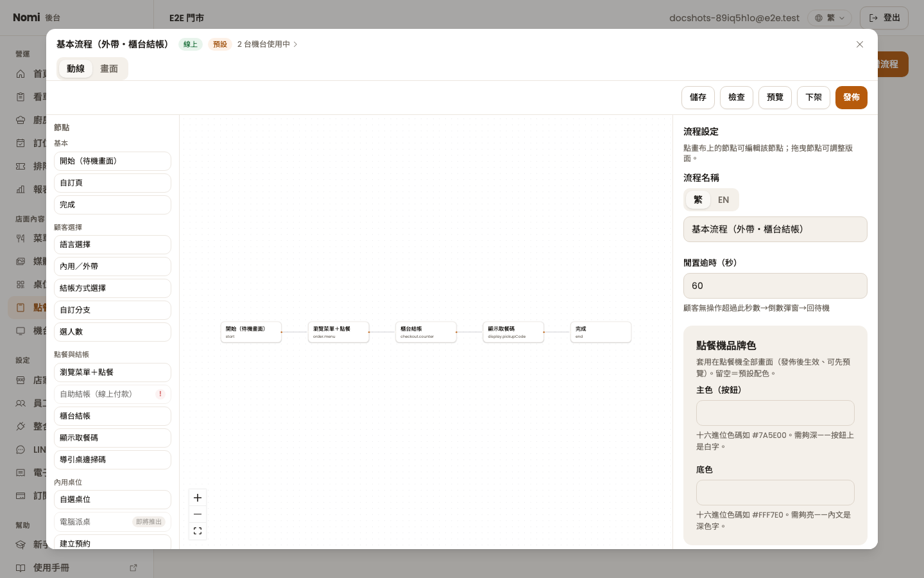Edit the 閒置逾時 seconds field
The width and height of the screenshot is (924, 578).
[x=775, y=286]
